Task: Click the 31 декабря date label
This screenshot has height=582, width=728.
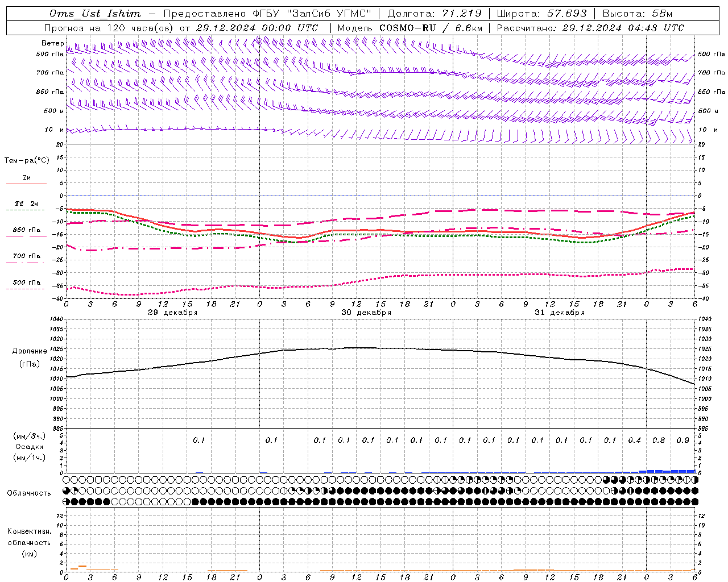Action: (560, 313)
